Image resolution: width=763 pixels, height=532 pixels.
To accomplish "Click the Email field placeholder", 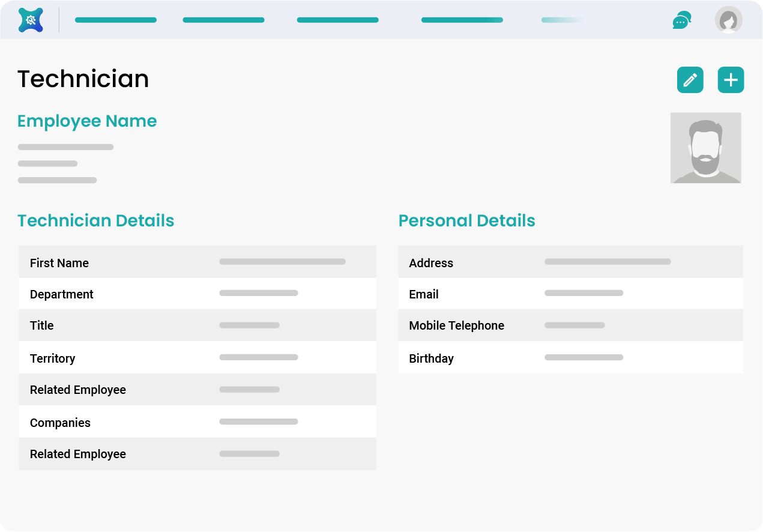I will coord(584,293).
